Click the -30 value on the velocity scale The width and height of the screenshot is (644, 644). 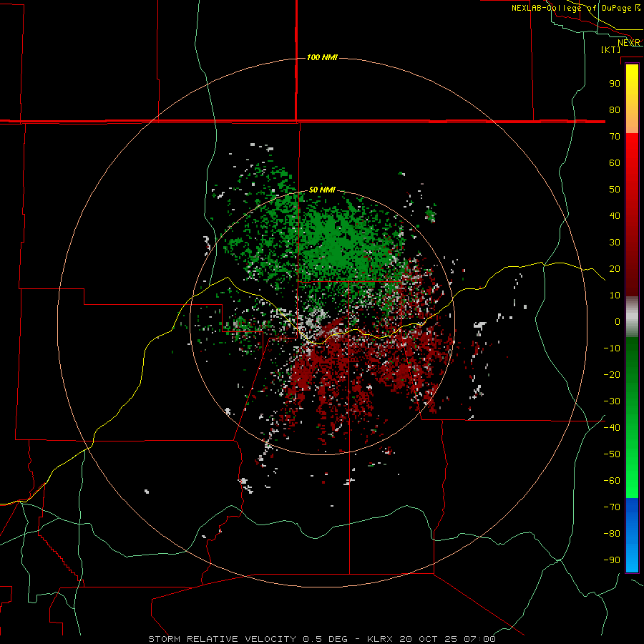coord(612,401)
